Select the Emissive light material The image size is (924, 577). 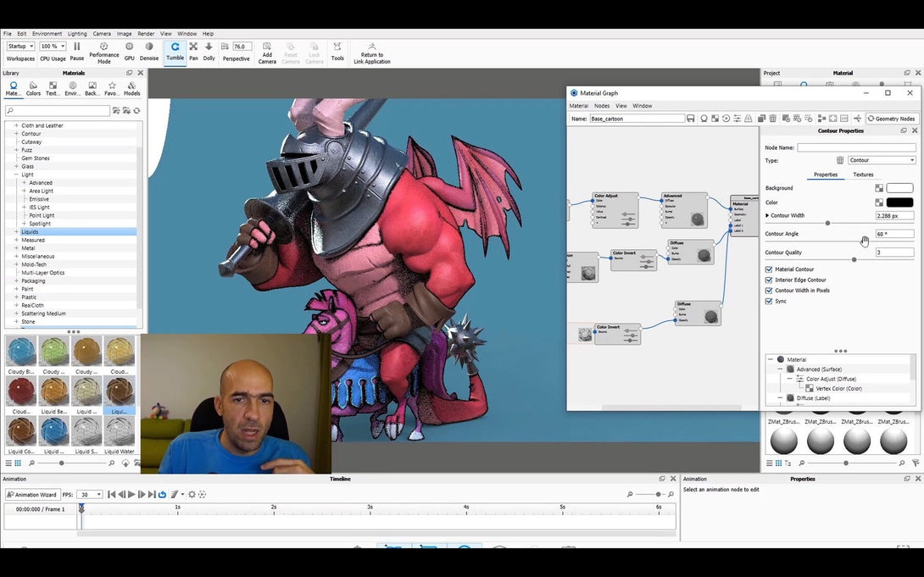[39, 199]
